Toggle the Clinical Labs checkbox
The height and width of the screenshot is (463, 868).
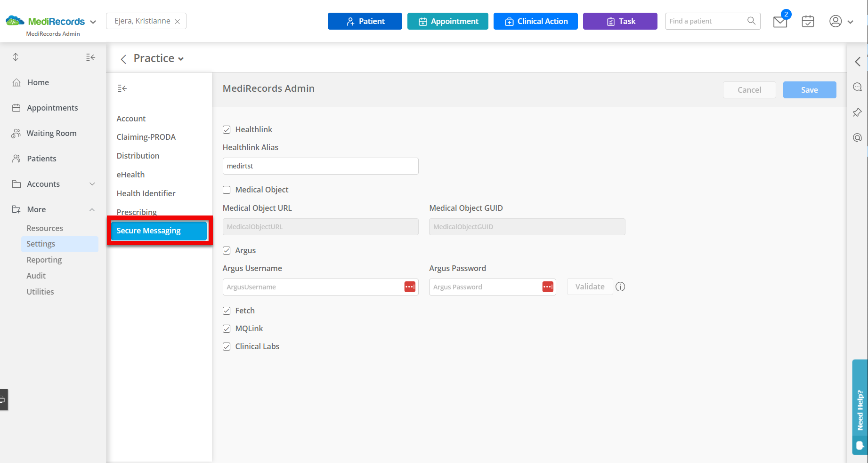click(227, 346)
